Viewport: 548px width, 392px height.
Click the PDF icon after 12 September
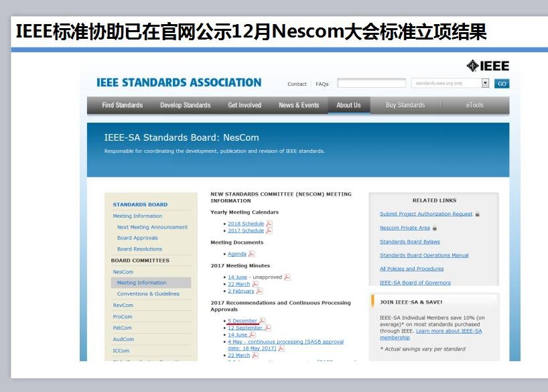click(x=268, y=328)
